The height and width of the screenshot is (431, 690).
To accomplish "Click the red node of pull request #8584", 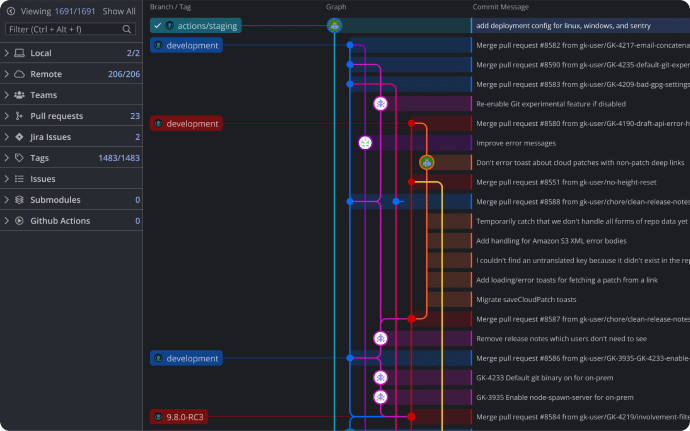I will (411, 417).
